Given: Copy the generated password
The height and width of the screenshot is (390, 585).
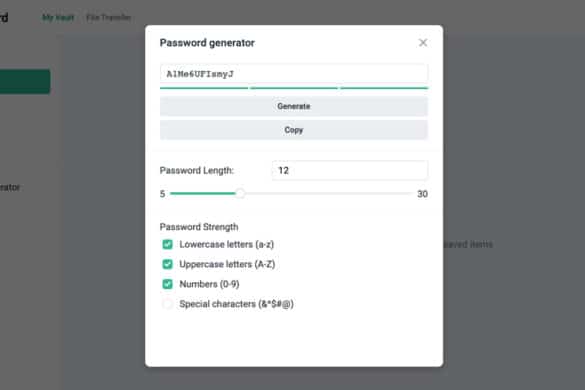Looking at the screenshot, I should [x=294, y=130].
